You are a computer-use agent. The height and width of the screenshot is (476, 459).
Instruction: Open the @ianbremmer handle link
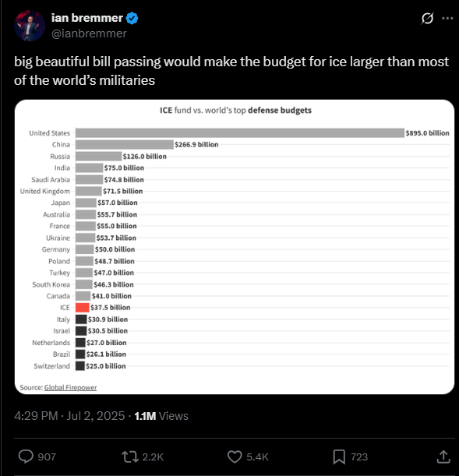(89, 33)
